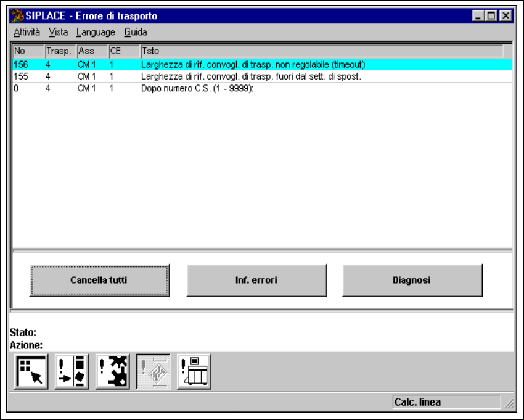The image size is (524, 420).
Task: Open the Guida menu
Action: tap(136, 32)
